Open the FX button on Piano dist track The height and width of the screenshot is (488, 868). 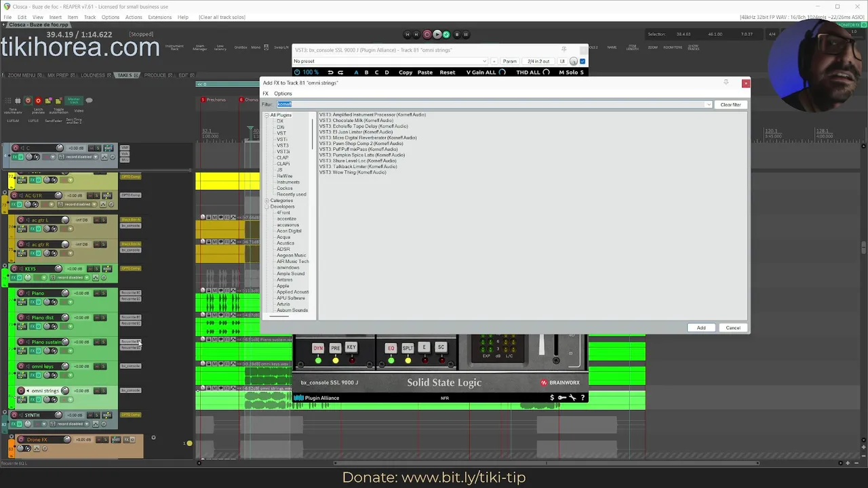[33, 327]
